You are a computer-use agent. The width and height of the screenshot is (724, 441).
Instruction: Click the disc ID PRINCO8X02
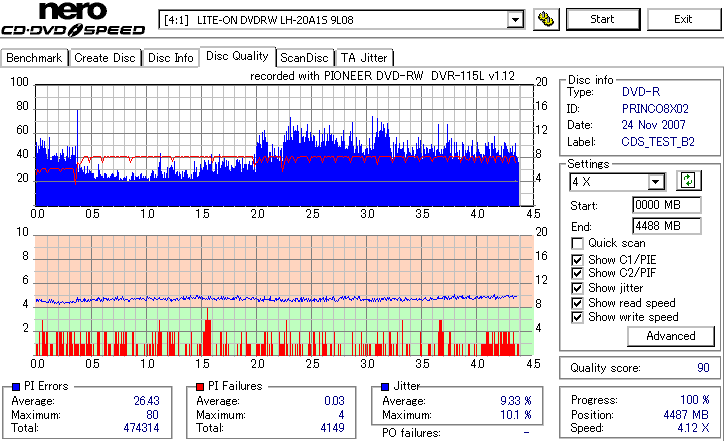pyautogui.click(x=655, y=109)
